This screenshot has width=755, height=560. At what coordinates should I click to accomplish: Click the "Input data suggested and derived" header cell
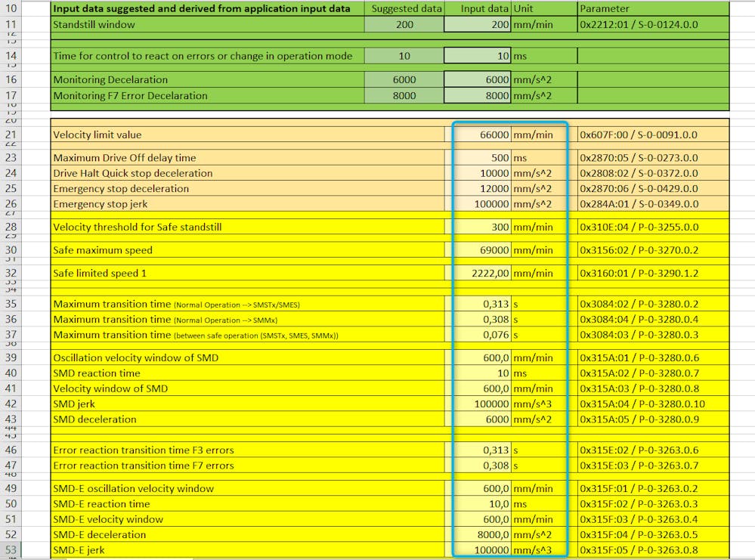[x=208, y=8]
